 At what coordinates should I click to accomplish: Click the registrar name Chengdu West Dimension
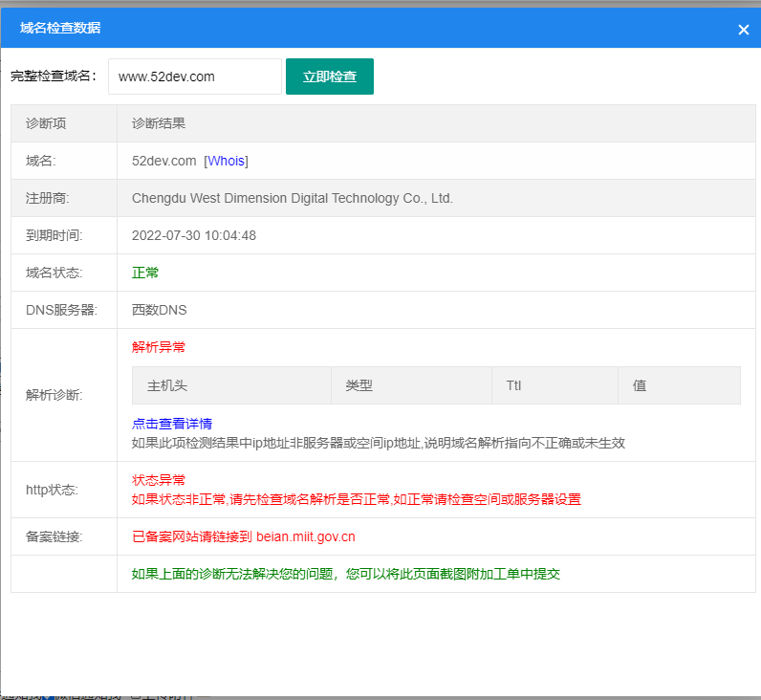pyautogui.click(x=292, y=198)
